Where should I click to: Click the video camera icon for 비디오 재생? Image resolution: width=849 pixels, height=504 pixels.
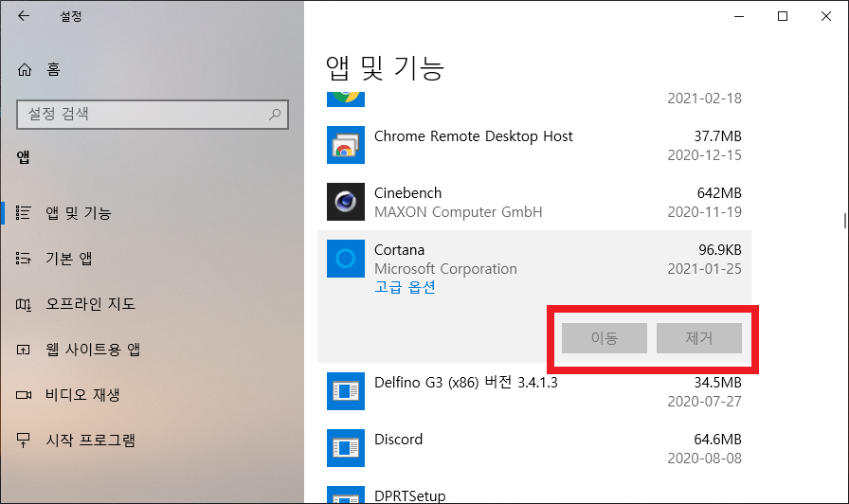[24, 395]
